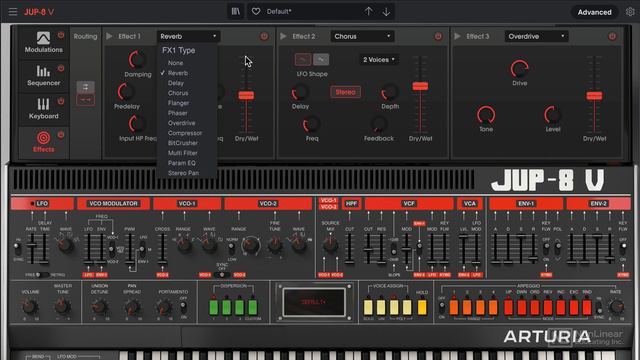Click the Portamento knob
Screen dimensions: 640x360
(x=164, y=307)
